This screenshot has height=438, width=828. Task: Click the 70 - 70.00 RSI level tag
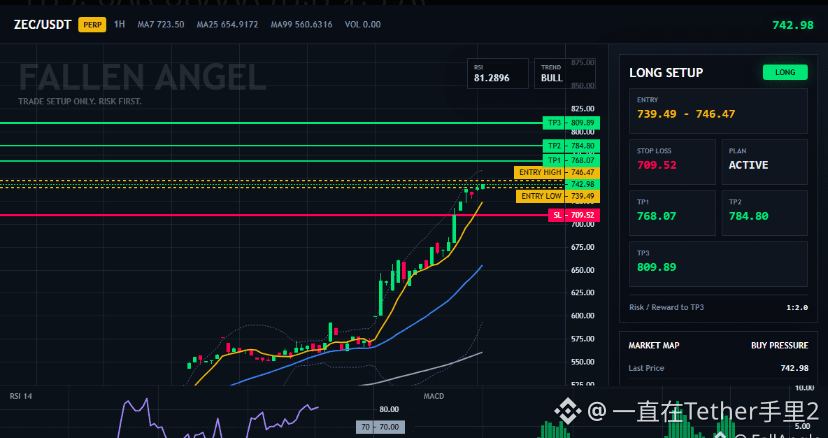pos(380,427)
